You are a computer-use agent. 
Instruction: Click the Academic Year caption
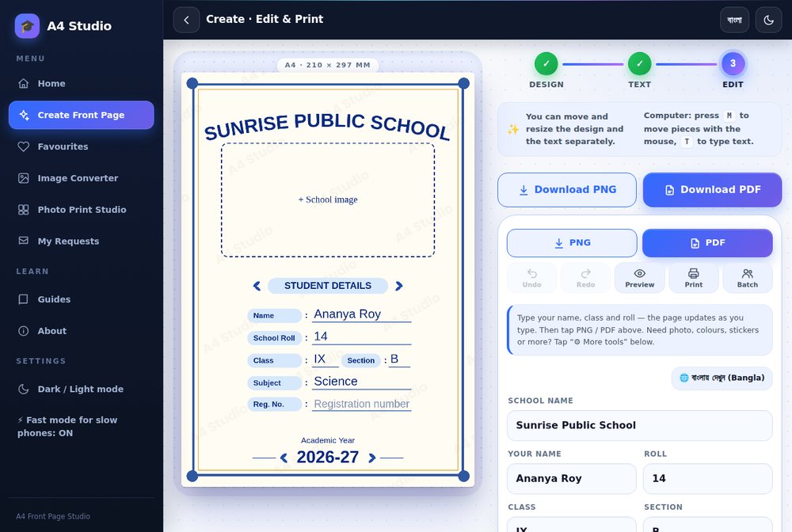tap(328, 441)
